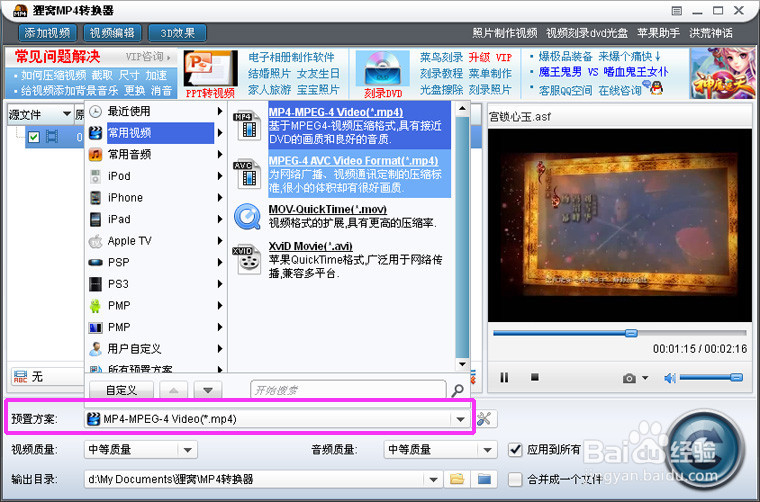This screenshot has height=502, width=760.
Task: Click the format list scroll-up arrow
Action: (x=462, y=108)
